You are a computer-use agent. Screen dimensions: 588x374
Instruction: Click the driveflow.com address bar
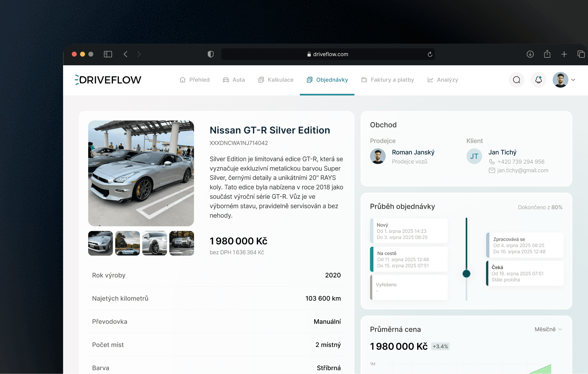click(328, 54)
